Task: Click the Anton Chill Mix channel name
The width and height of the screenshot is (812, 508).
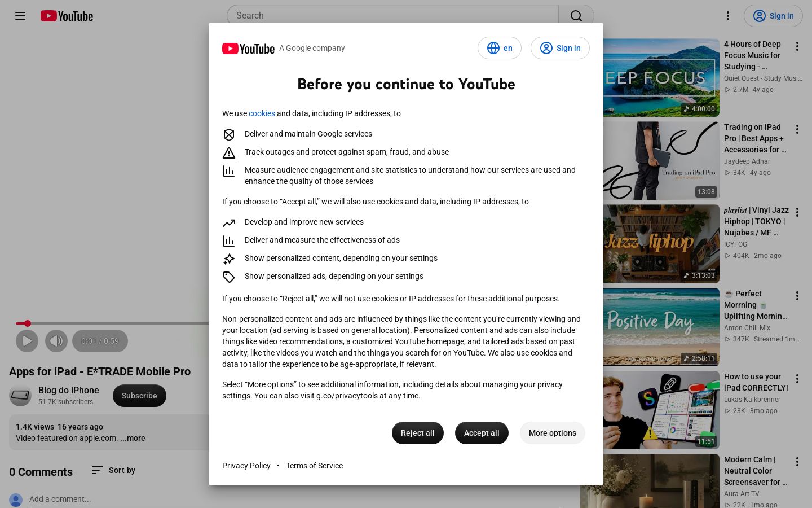Action: [747, 328]
